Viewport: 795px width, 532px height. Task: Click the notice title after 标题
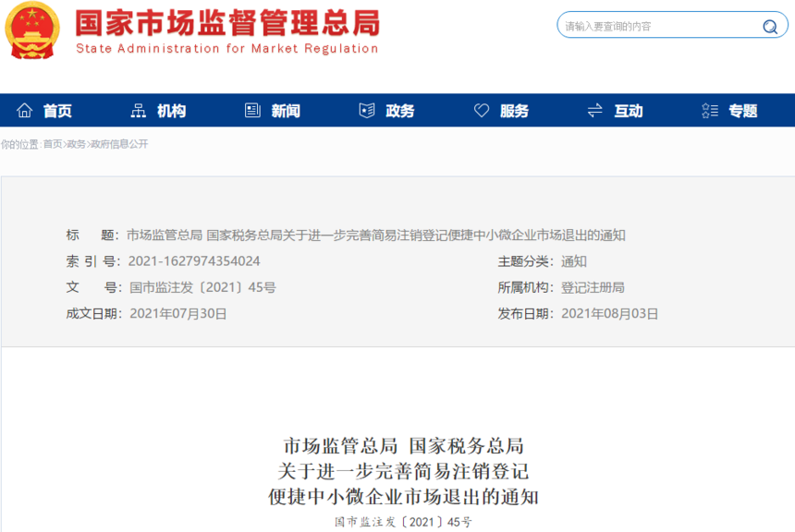379,235
